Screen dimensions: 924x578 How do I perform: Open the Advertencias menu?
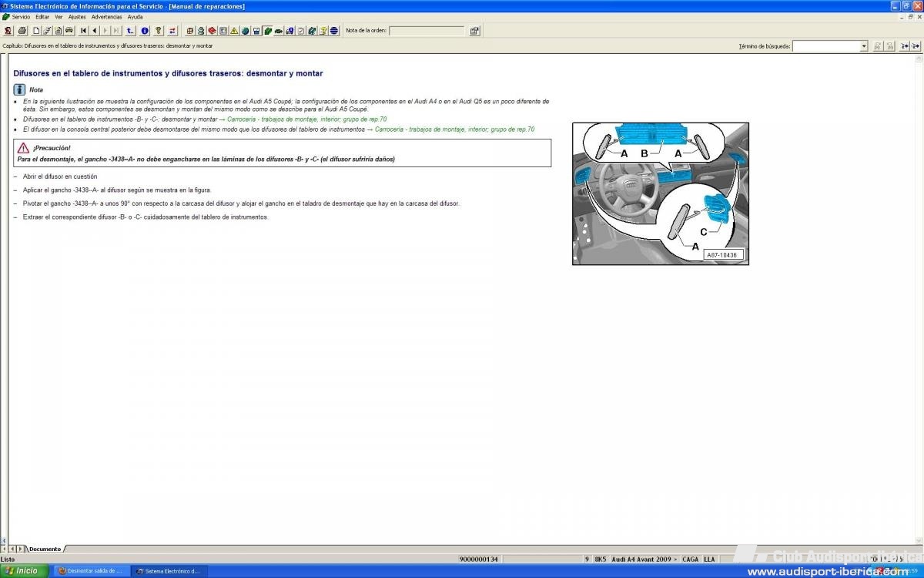[106, 16]
